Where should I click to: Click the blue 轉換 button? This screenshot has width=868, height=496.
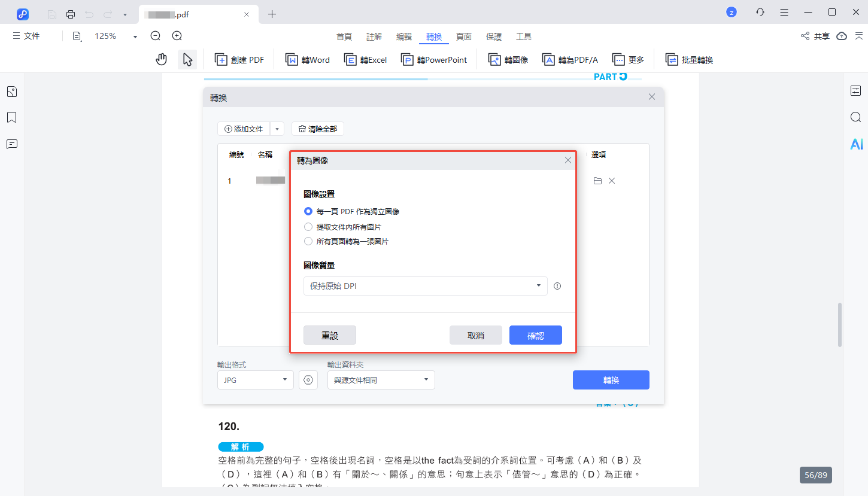[x=611, y=380]
